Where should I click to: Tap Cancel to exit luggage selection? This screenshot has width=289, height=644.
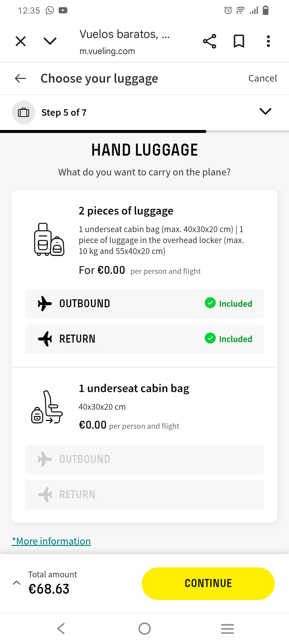(263, 78)
